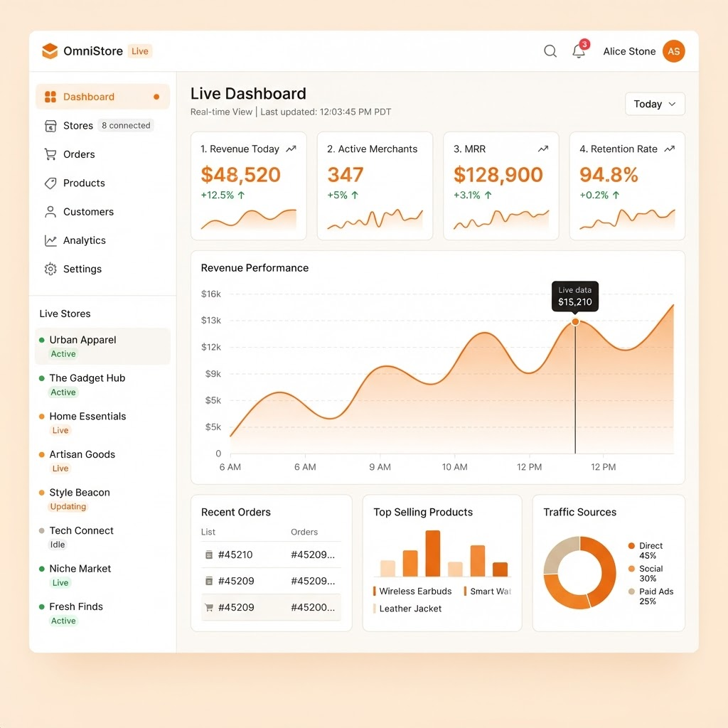
Task: Click the Smart Wat legend item
Action: (488, 591)
